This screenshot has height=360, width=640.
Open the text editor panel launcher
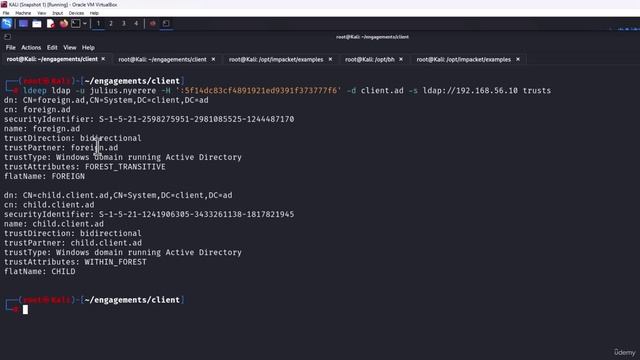pos(50,24)
